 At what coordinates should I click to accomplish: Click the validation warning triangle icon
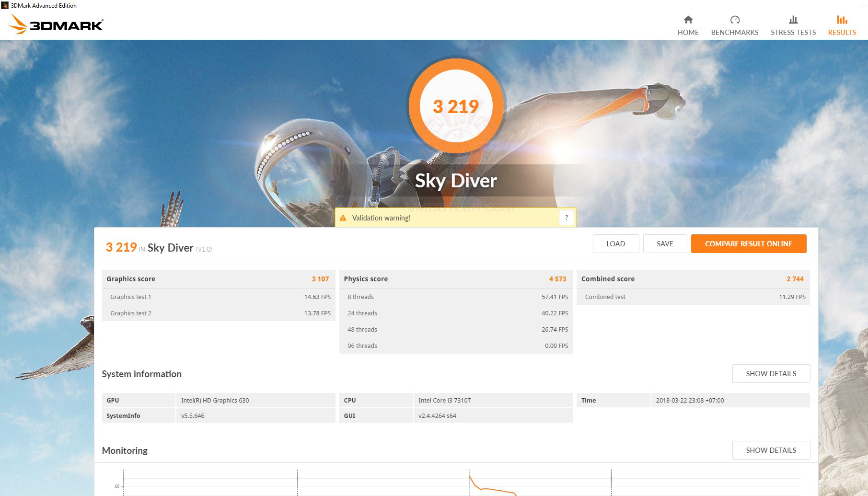click(x=343, y=218)
